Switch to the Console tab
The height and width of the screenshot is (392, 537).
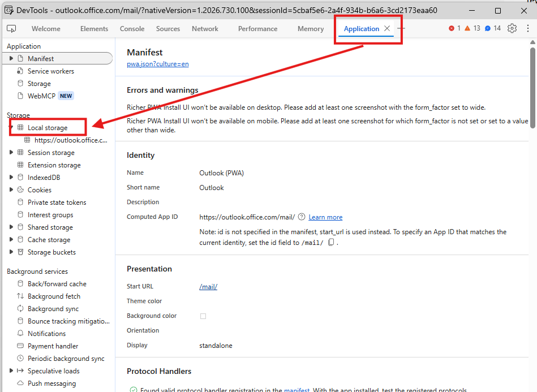point(132,29)
